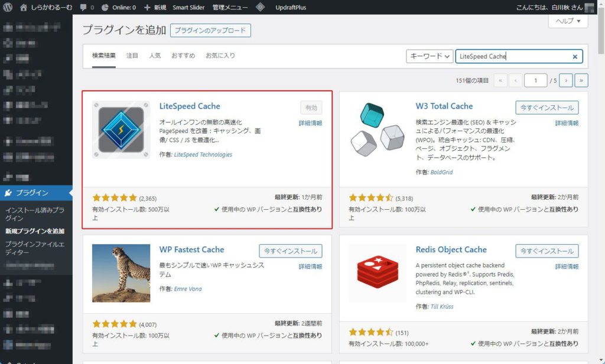Open インストール済みプラグイン in sidebar
605x364 pixels.
tap(34, 214)
